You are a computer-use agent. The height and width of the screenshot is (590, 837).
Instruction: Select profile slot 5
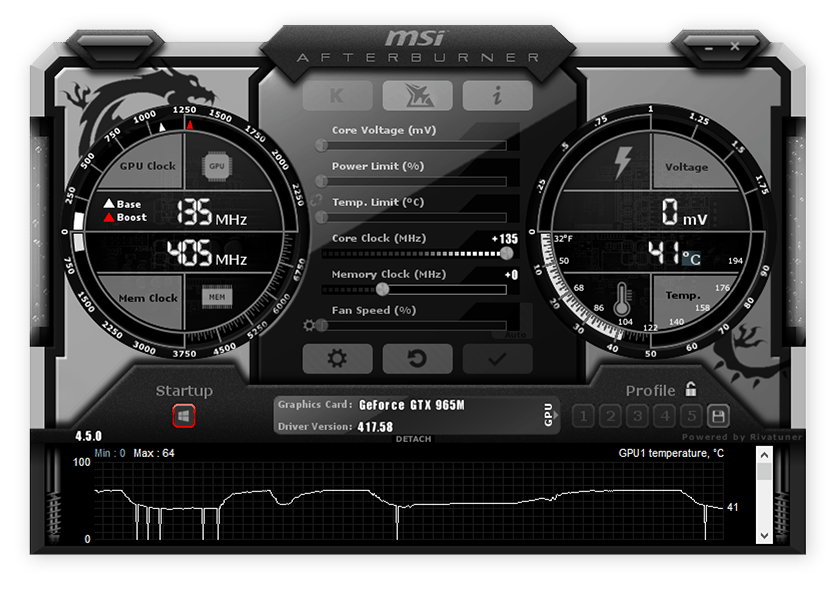coord(691,416)
